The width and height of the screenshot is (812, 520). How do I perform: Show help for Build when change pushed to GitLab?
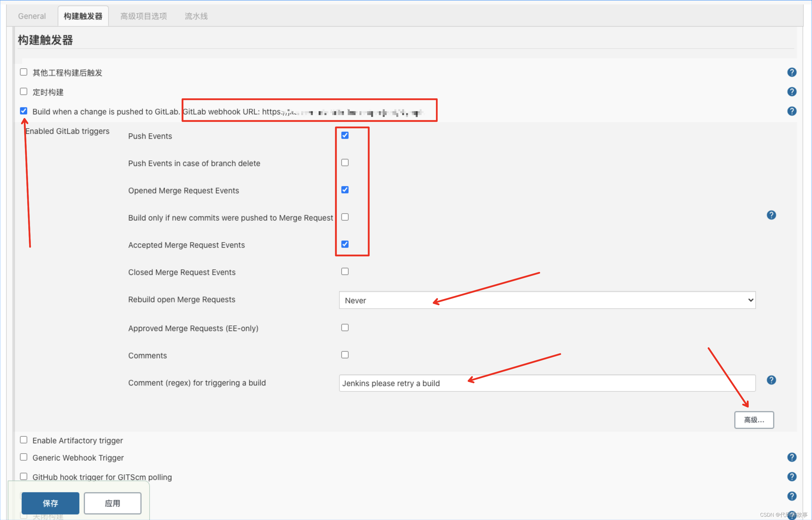click(791, 111)
